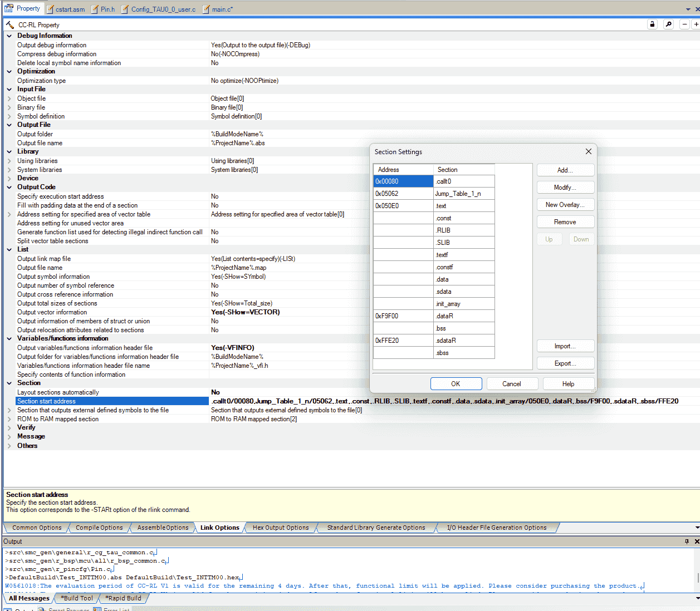Collapse all categories with the minus icon
The height and width of the screenshot is (611, 700).
(685, 24)
